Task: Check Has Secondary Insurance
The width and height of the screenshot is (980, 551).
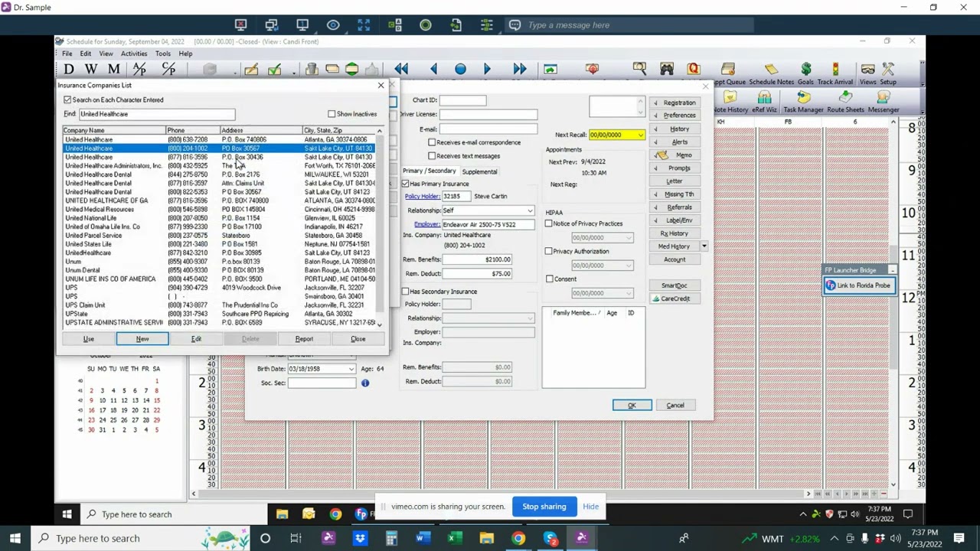Action: [x=405, y=292]
